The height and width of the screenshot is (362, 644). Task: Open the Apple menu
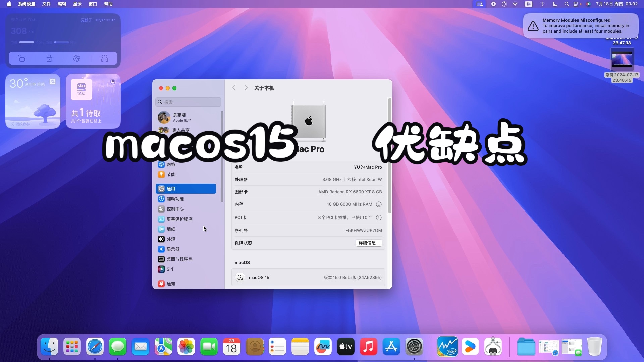[9, 4]
